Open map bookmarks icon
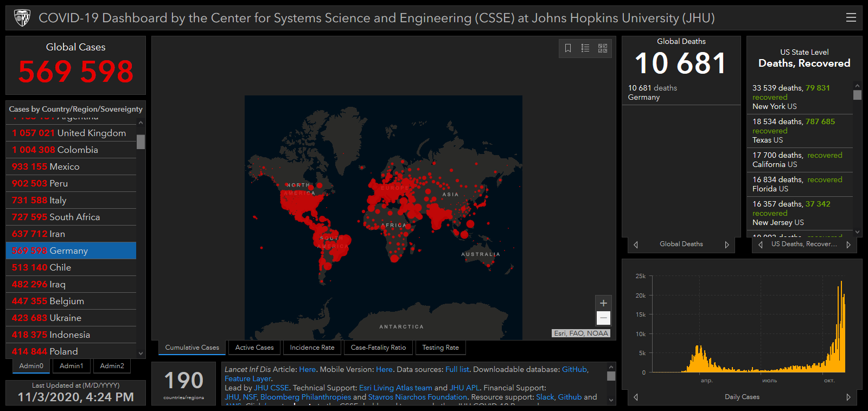The height and width of the screenshot is (411, 868). (x=568, y=48)
